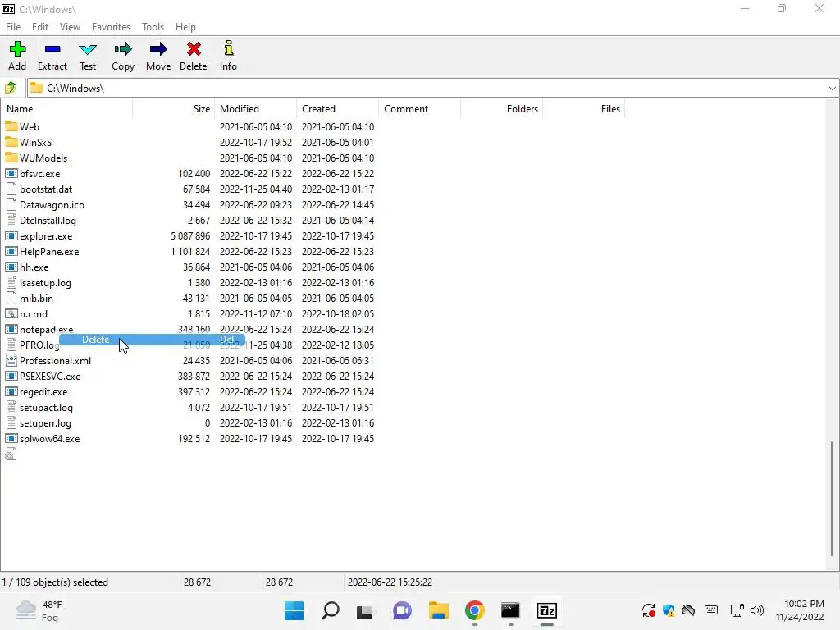The height and width of the screenshot is (630, 840).
Task: Select the splwow64.exe file row
Action: point(189,438)
